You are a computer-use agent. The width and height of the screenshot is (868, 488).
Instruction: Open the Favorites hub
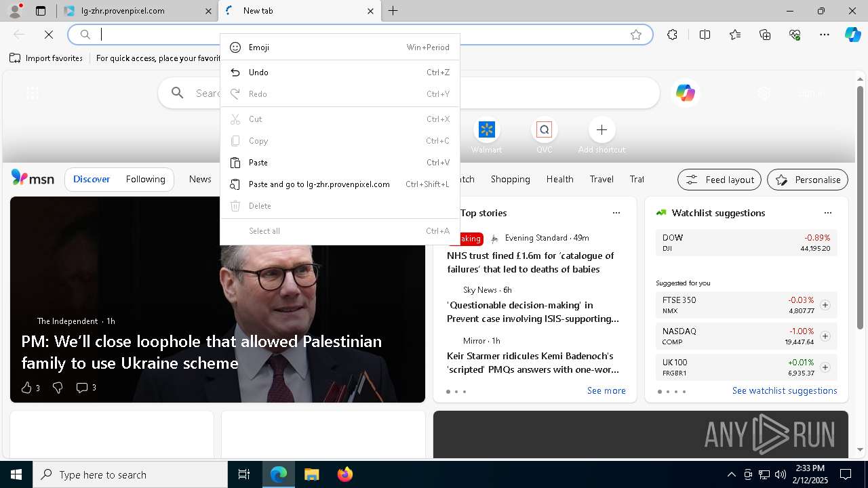click(735, 35)
